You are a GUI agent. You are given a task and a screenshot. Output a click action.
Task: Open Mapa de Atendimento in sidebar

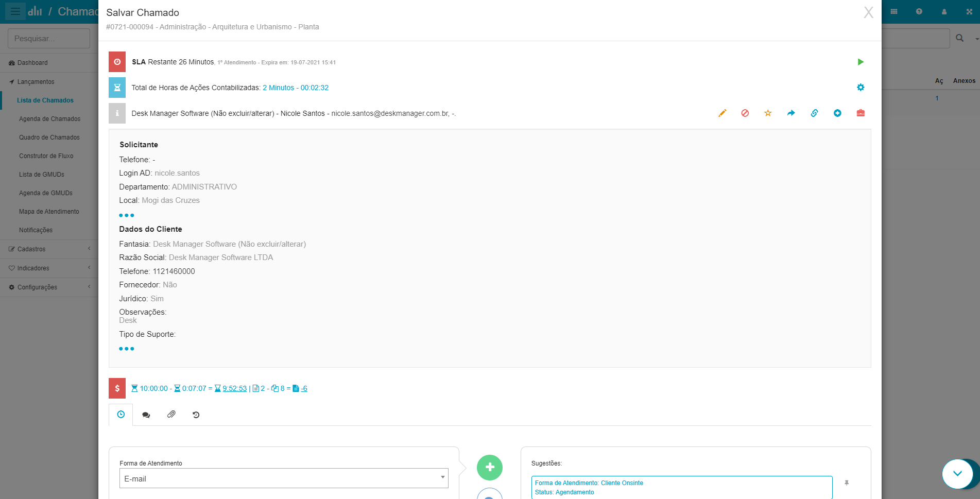pyautogui.click(x=49, y=212)
